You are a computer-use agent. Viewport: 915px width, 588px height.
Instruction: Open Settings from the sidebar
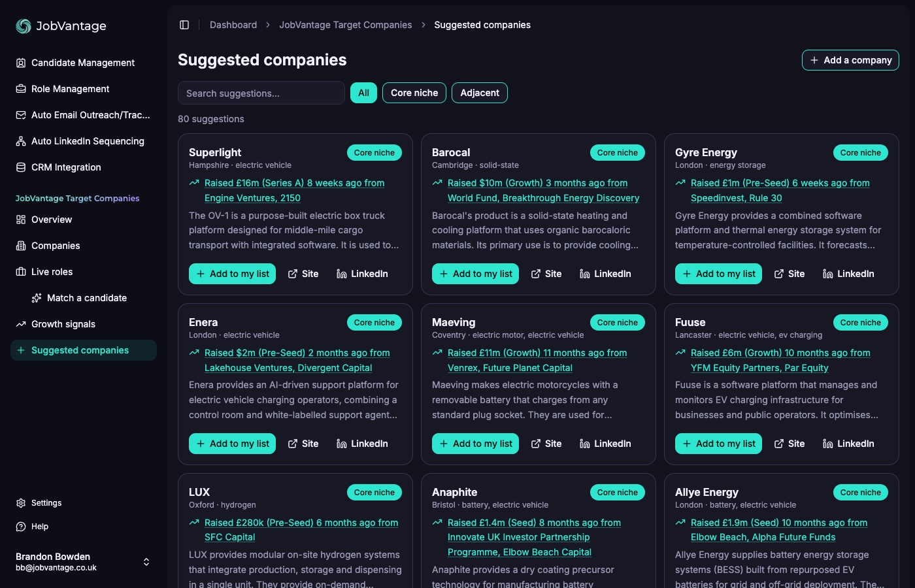pos(84,503)
